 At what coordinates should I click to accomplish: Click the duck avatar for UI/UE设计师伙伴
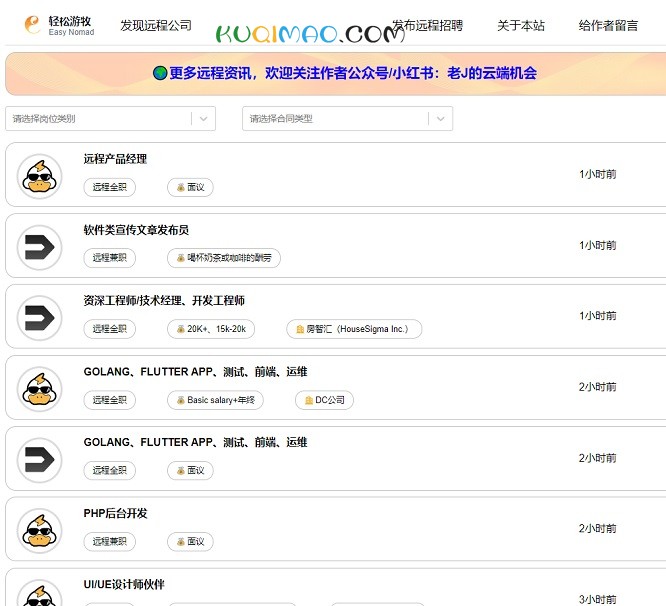[x=40, y=594]
